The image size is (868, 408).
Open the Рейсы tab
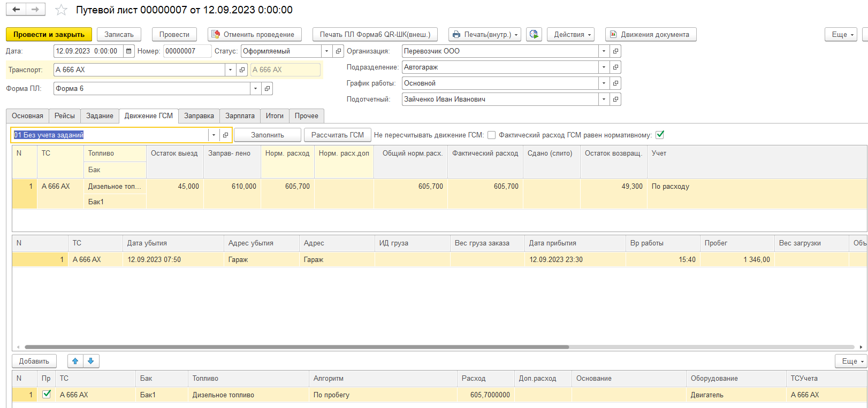point(65,116)
